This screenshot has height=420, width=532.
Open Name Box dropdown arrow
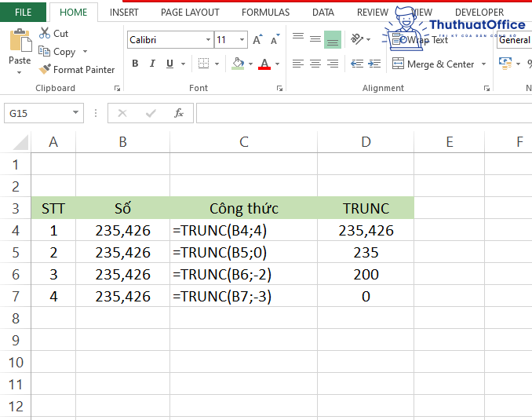click(x=75, y=113)
